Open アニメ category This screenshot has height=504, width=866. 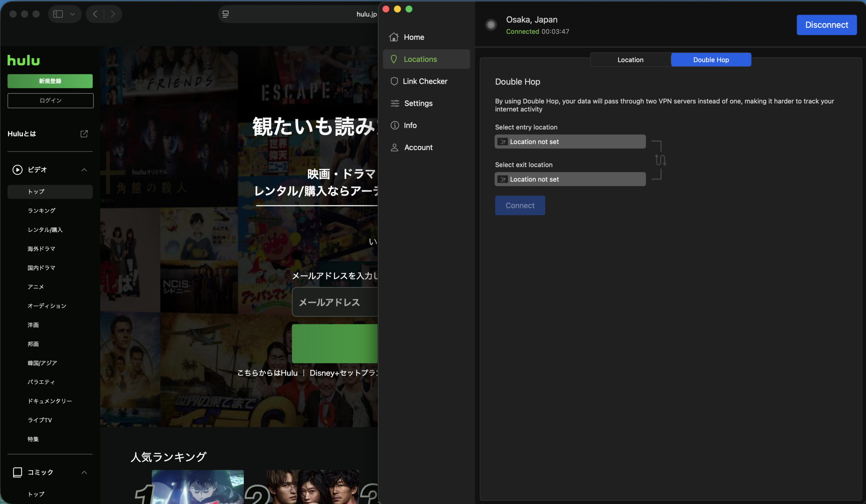(36, 287)
